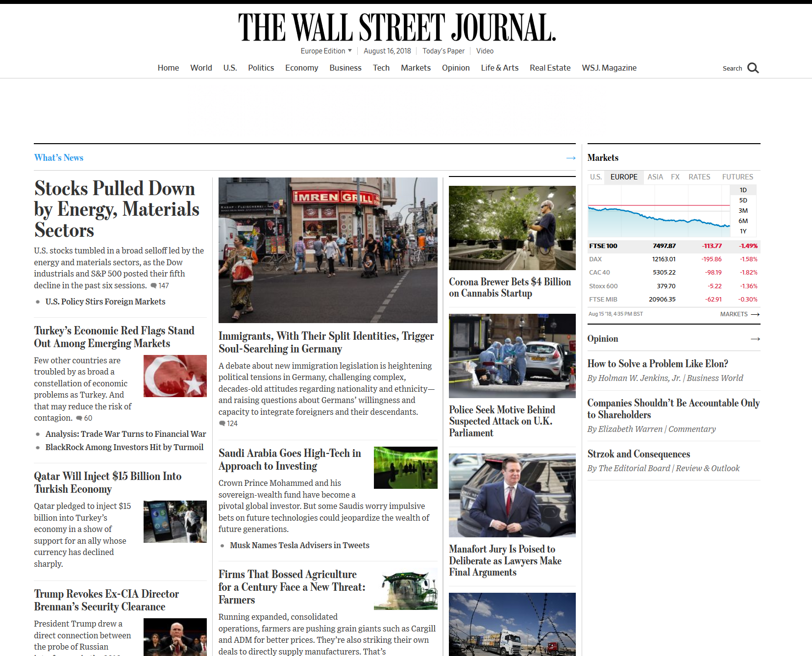Switch to the ASIA markets tab
This screenshot has height=656, width=812.
(x=655, y=177)
